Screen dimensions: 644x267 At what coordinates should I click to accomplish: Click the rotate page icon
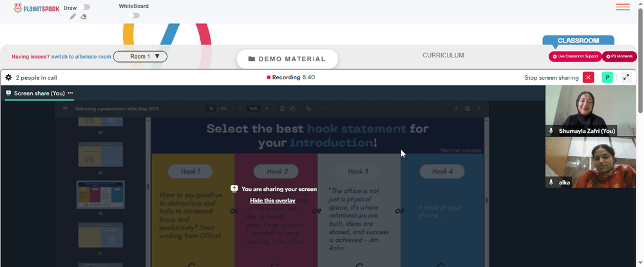pos(292,108)
